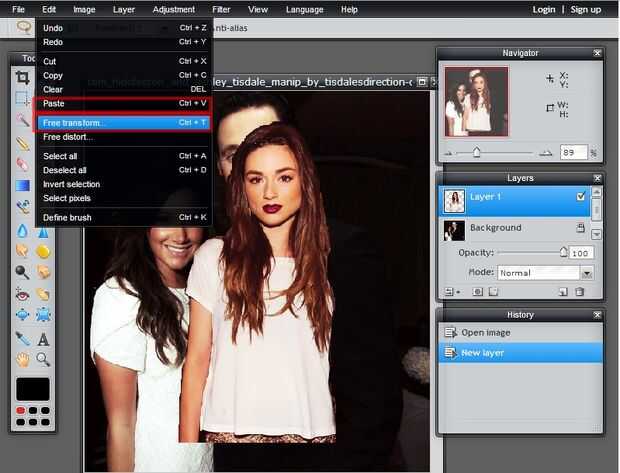Select the Clone stamp tool

[23, 206]
